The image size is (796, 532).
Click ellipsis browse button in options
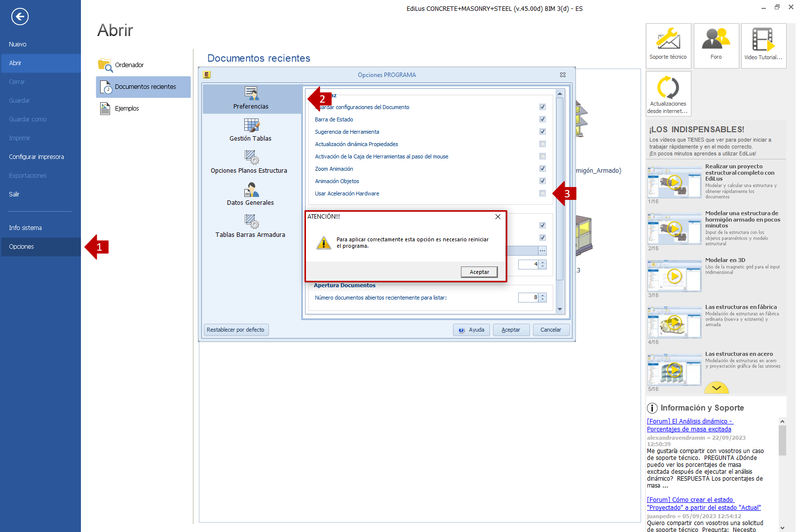pos(542,251)
